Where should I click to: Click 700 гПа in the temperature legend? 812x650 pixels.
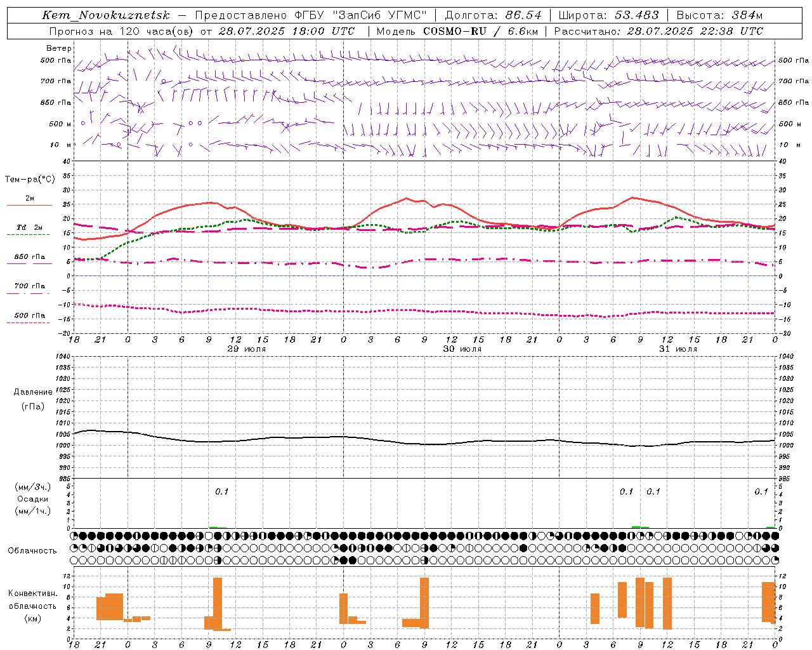[29, 286]
